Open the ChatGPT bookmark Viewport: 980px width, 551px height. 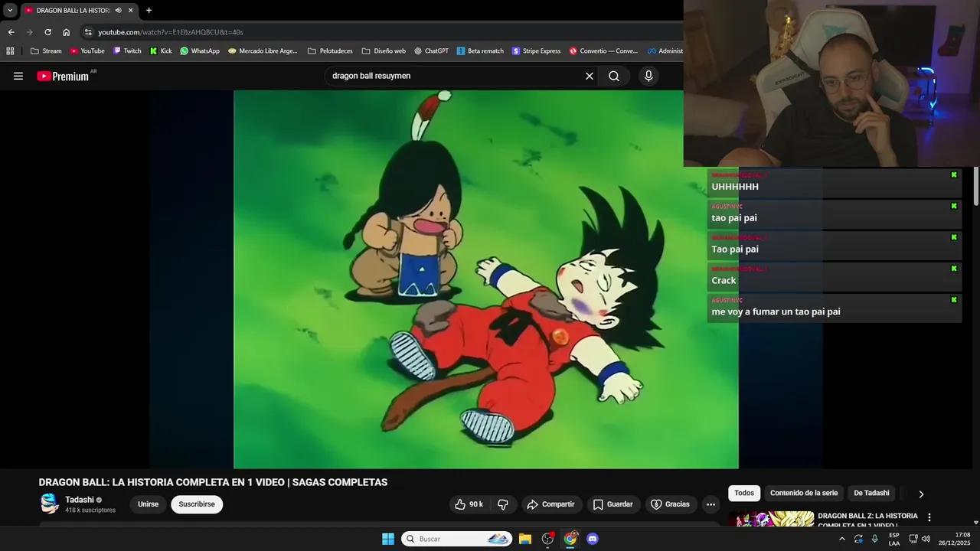point(431,51)
